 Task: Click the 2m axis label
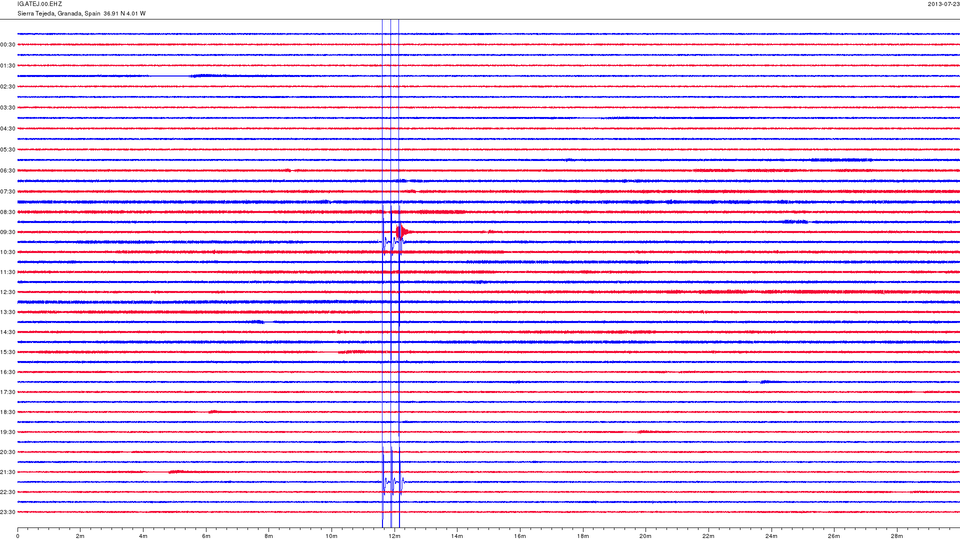tap(80, 536)
